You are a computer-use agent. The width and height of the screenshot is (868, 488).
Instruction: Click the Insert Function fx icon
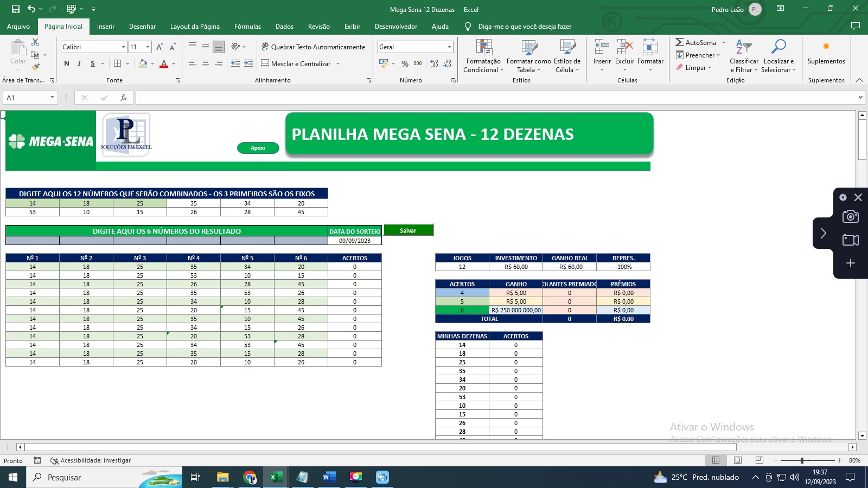click(x=124, y=98)
